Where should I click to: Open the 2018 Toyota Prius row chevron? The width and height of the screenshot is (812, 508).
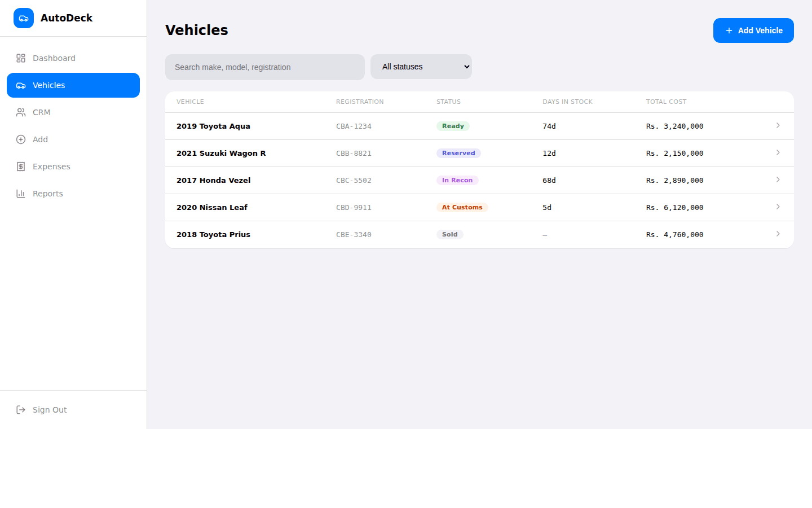click(778, 234)
